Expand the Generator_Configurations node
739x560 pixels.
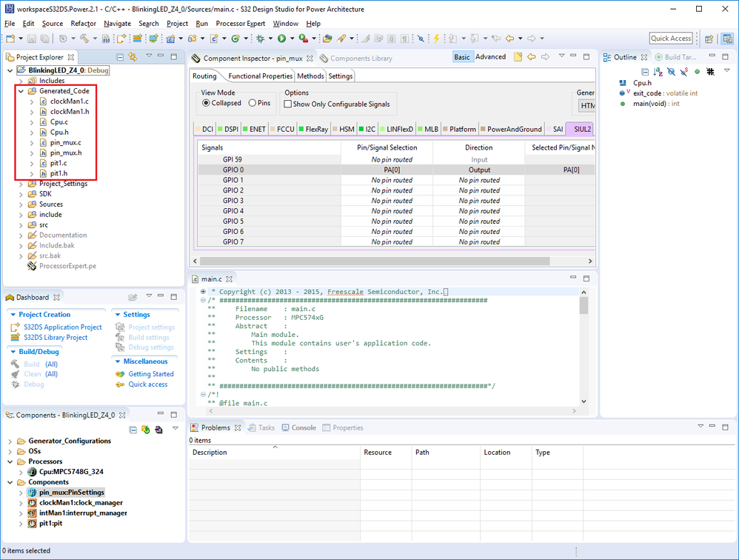[10, 441]
